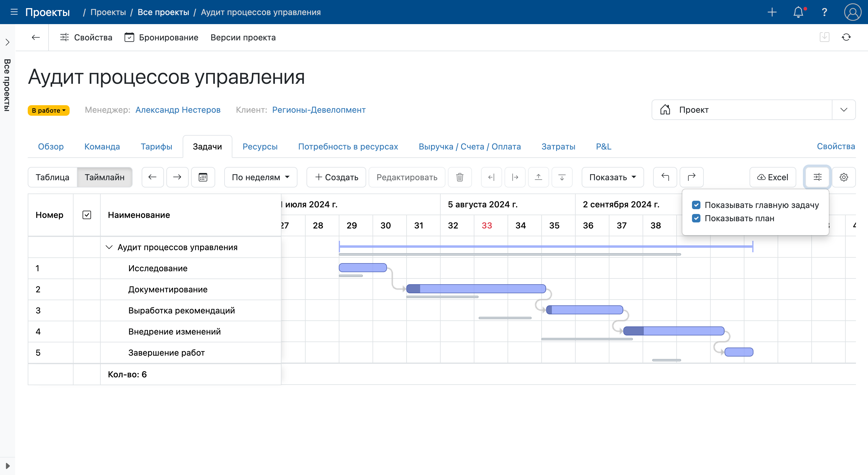Image resolution: width=868 pixels, height=475 pixels.
Task: Refresh the project page
Action: coord(846,37)
